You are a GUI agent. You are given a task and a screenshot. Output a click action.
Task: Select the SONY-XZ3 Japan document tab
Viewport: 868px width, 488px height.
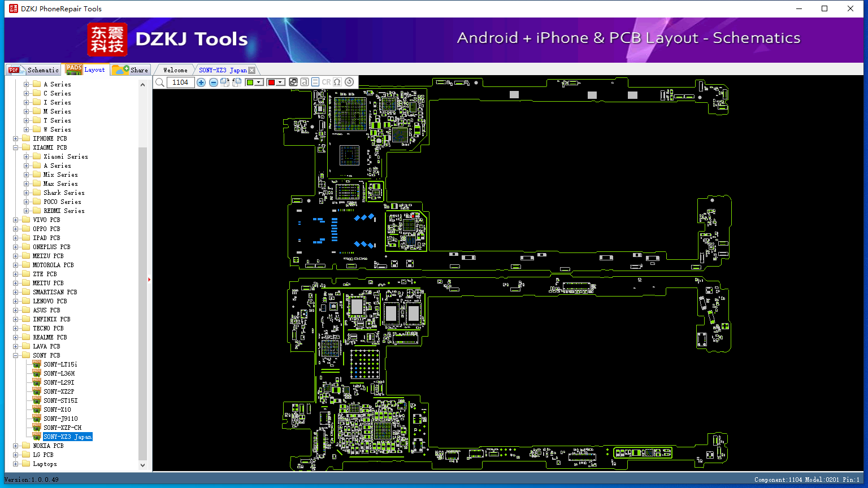(223, 70)
